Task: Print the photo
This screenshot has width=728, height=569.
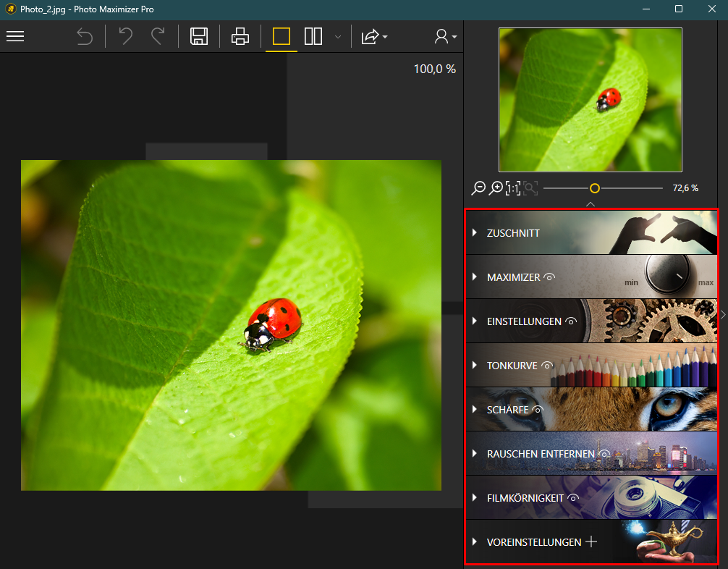Action: pos(240,36)
